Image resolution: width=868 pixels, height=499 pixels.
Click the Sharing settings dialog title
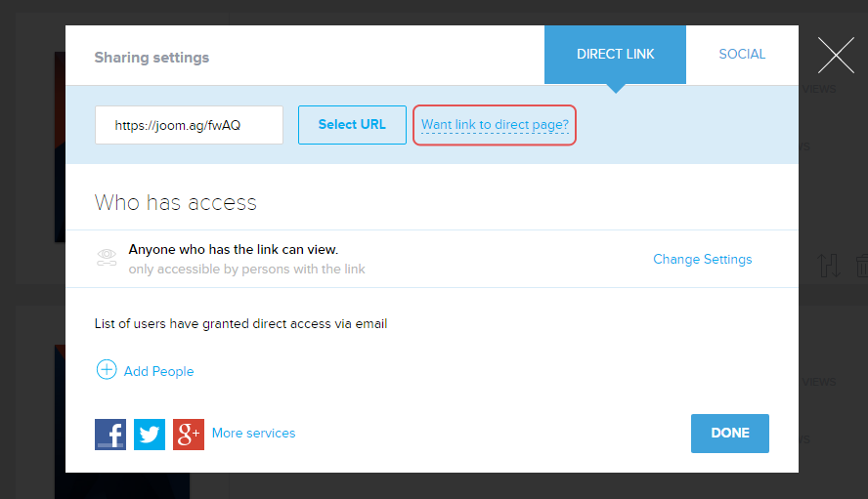tap(152, 58)
